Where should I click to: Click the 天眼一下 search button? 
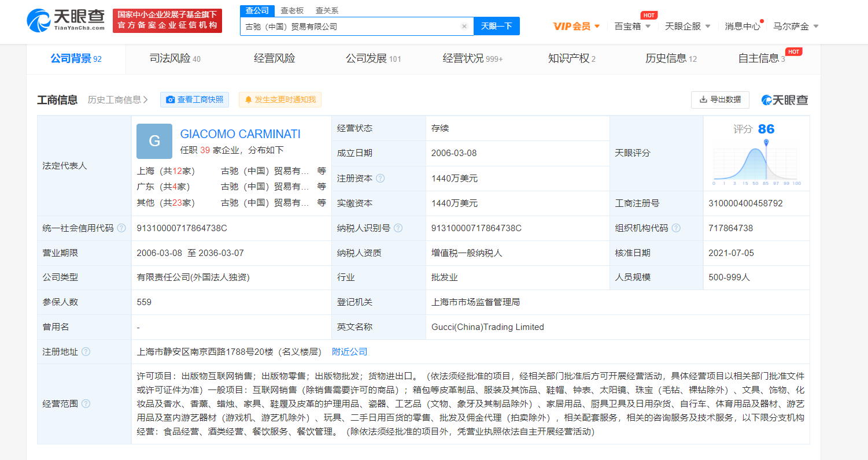coord(496,26)
